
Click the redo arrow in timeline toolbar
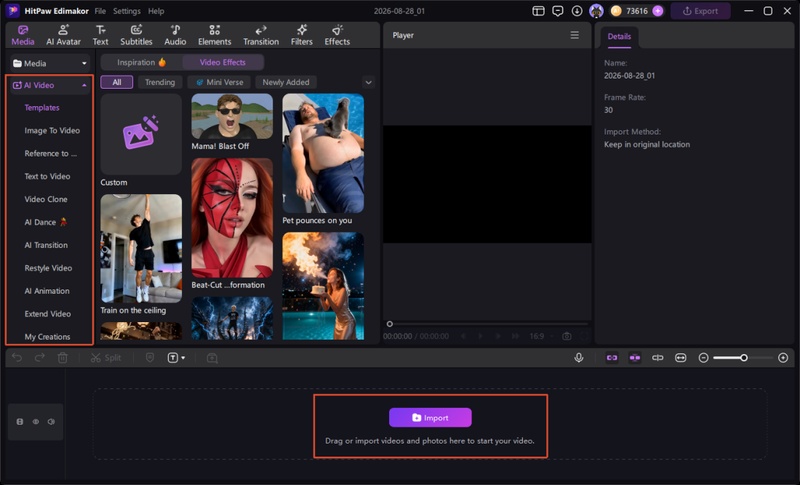tap(40, 358)
